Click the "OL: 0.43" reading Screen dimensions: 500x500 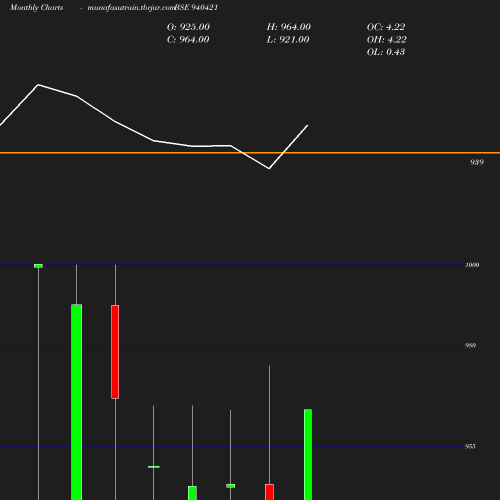pos(386,52)
